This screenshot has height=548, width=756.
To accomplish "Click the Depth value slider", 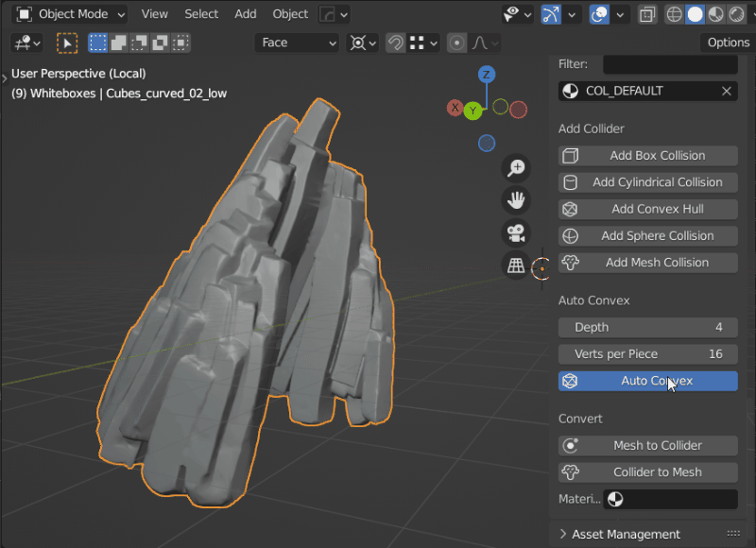I will (x=647, y=327).
